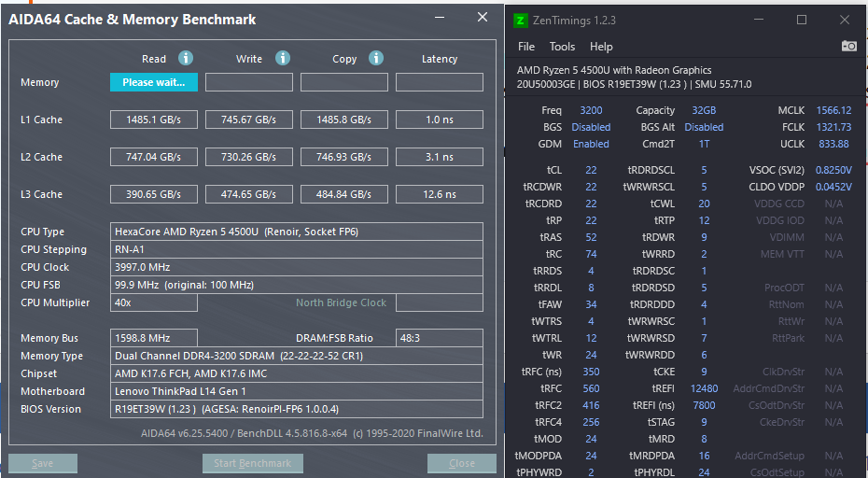Click the Freq value 3200 in ZenTimings
Screen dimensions: 868x478
[591, 110]
